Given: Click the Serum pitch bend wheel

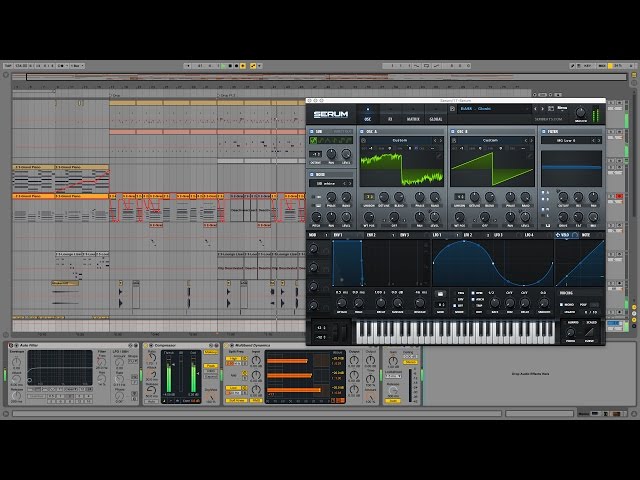Looking at the screenshot, I should (x=336, y=332).
